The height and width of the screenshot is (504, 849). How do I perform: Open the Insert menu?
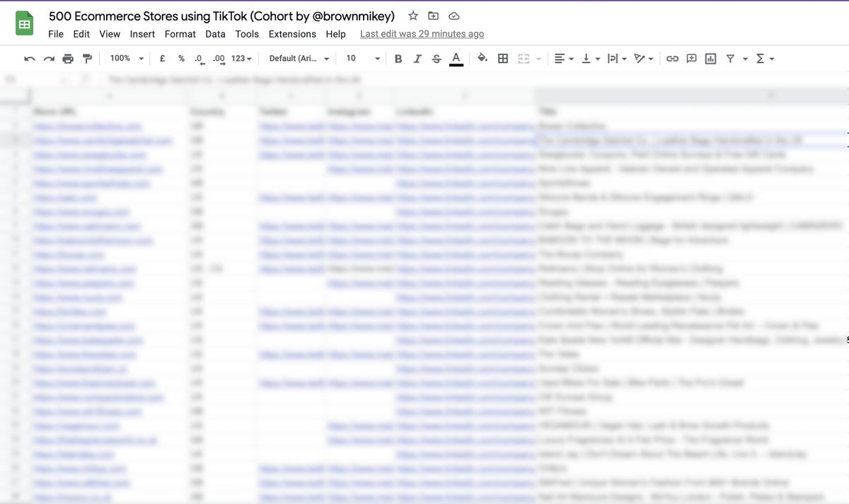(x=143, y=34)
